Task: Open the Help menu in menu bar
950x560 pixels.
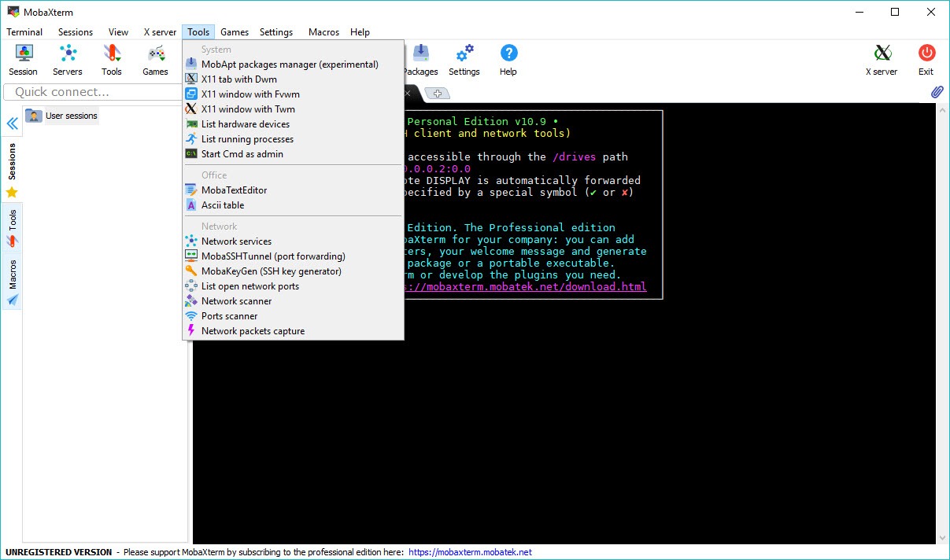Action: point(360,32)
